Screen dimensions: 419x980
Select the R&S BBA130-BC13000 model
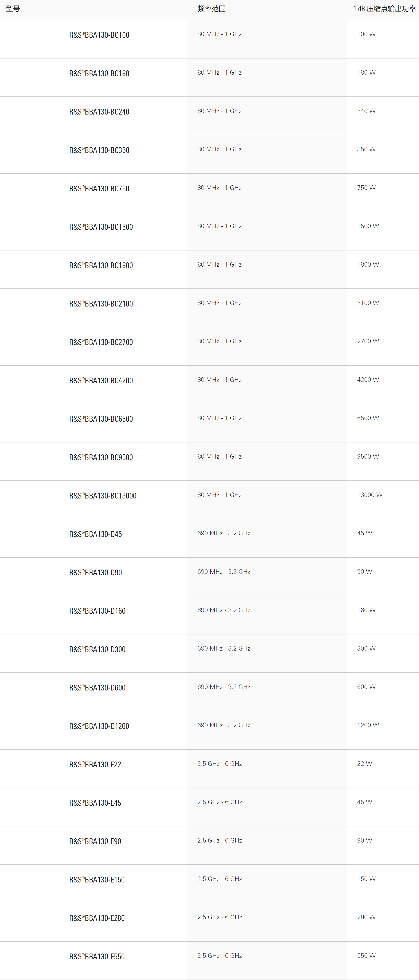pos(103,496)
